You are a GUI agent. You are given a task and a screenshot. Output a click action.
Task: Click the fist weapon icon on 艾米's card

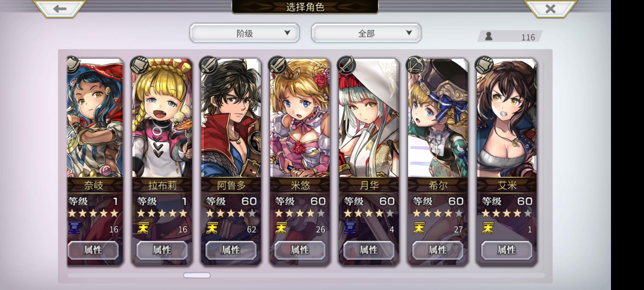[x=484, y=65]
